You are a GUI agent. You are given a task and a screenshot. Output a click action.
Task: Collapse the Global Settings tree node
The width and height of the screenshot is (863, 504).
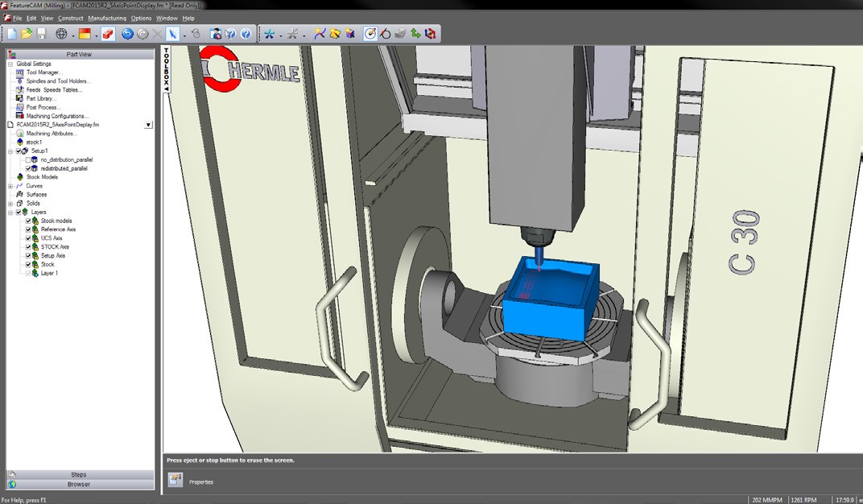[10, 64]
